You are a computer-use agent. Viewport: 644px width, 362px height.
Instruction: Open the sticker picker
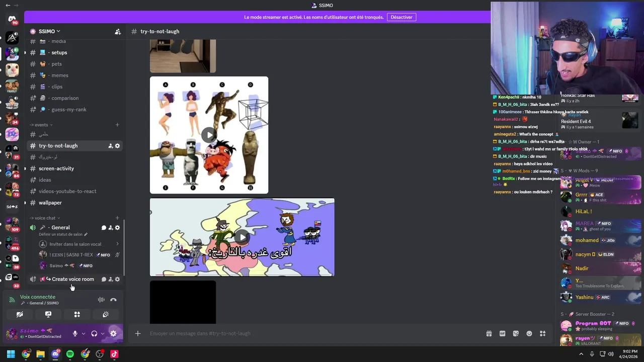tap(516, 333)
